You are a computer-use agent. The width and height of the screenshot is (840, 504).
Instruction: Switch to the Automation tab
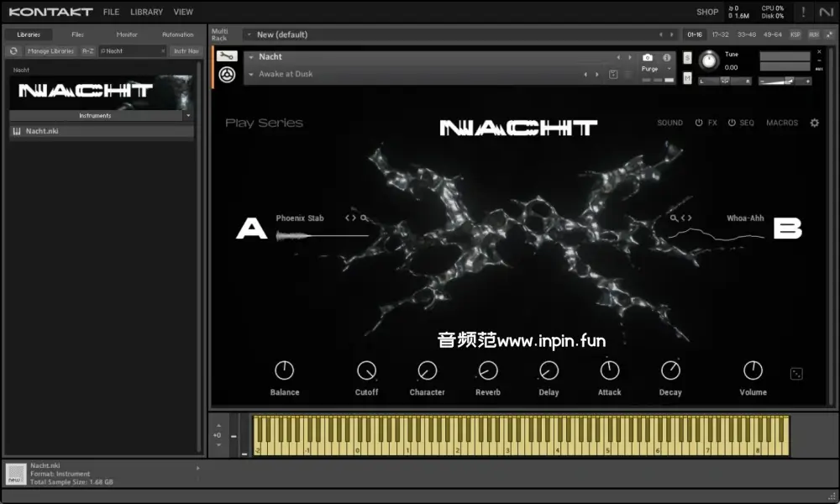[178, 34]
